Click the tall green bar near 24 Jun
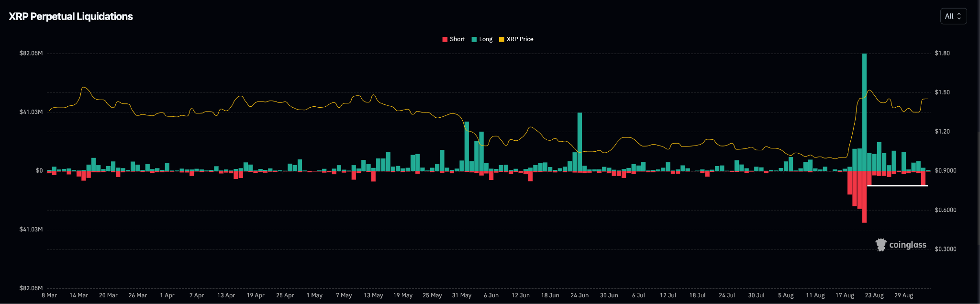 (579, 142)
